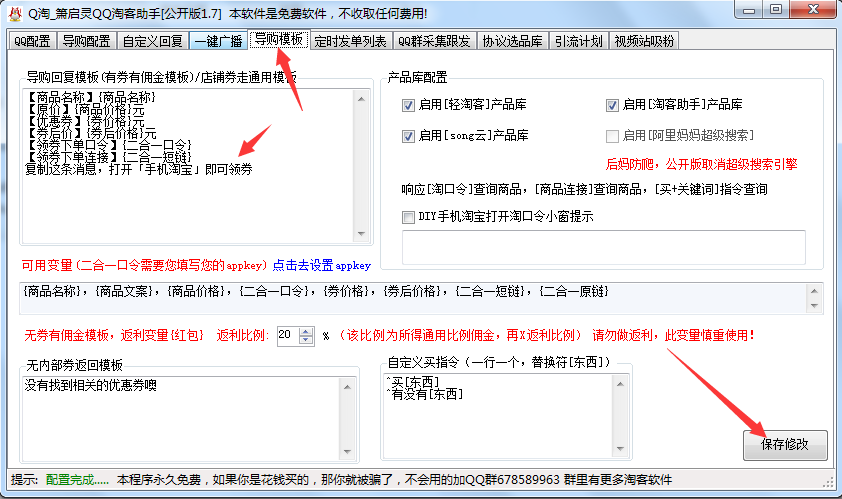The height and width of the screenshot is (499, 842).
Task: Open the 视频站吸粉 tab
Action: pos(644,41)
